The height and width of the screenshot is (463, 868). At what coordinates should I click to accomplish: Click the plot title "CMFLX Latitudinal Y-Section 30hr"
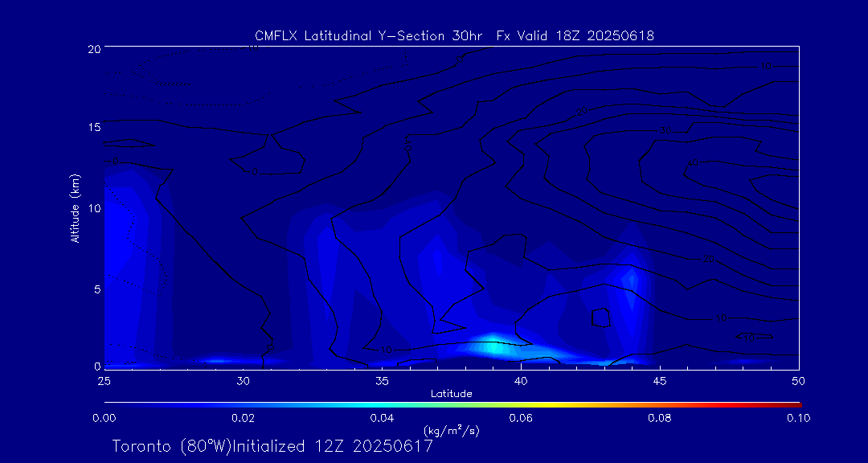tap(371, 36)
